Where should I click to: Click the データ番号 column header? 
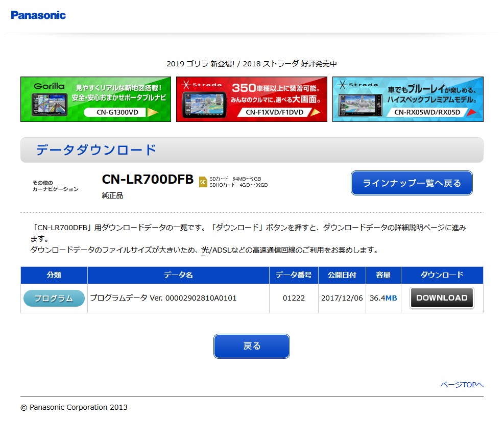(x=294, y=275)
